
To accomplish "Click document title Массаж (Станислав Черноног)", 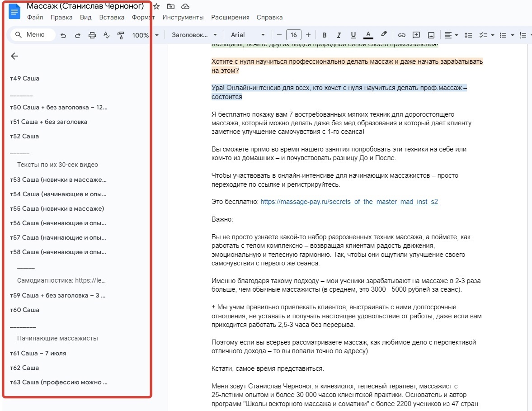I will click(85, 6).
